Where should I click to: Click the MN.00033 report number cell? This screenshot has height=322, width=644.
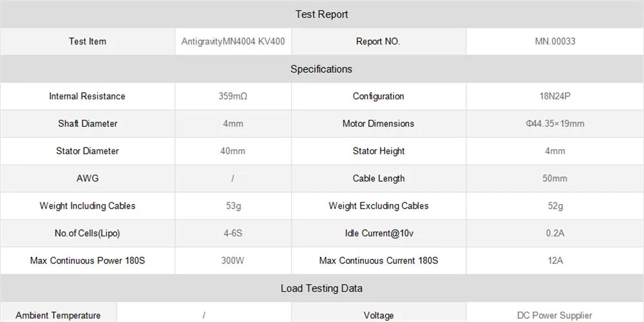(555, 41)
